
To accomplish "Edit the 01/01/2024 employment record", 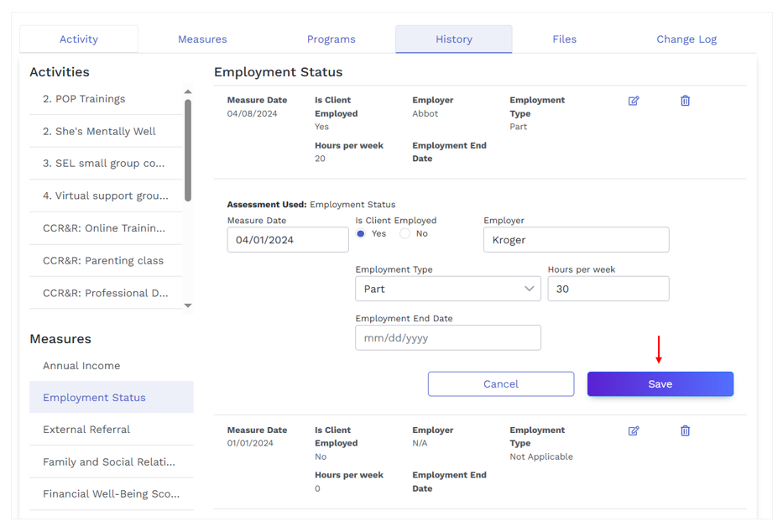I will click(633, 430).
